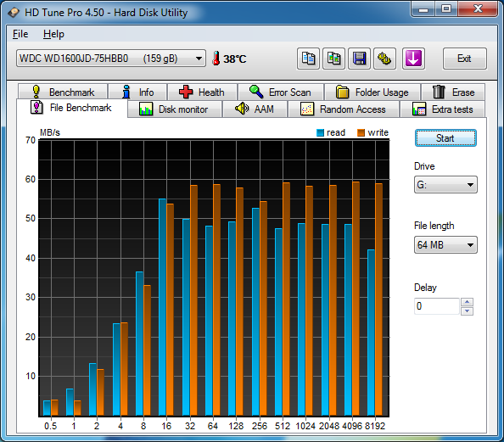504x442 pixels.
Task: Click the Exit button
Action: point(464,59)
